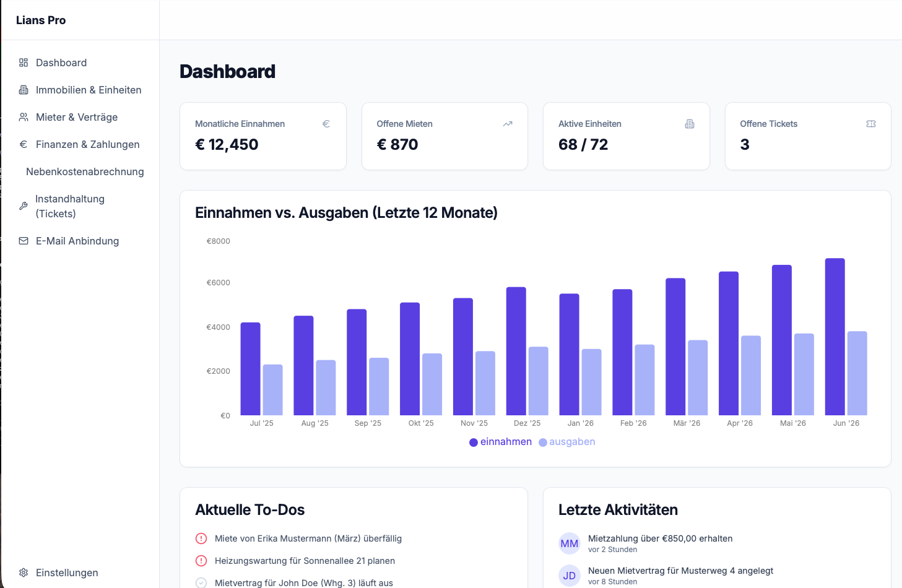The height and width of the screenshot is (588, 902).
Task: Click the Euro icon on the Monatliche Einnahmen card
Action: click(x=326, y=124)
